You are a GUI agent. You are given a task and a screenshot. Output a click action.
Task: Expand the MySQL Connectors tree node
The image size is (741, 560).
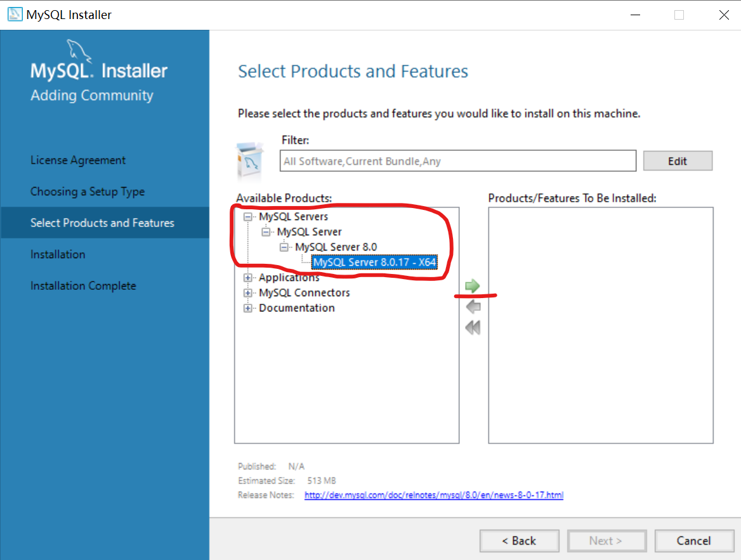(247, 293)
